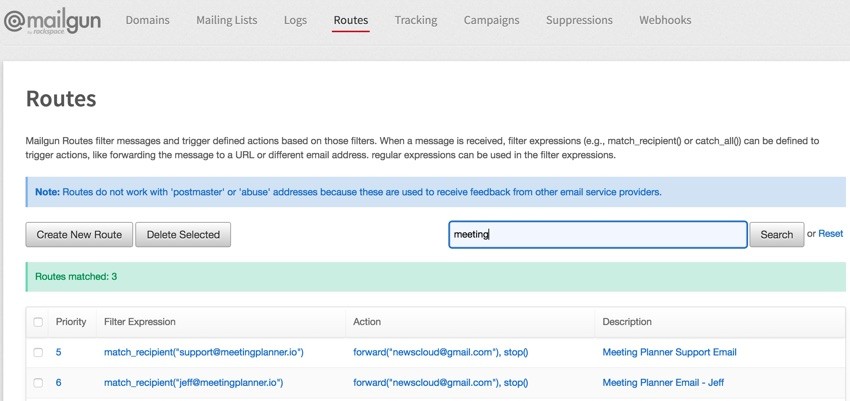
Task: Open the Domains tab
Action: [147, 20]
